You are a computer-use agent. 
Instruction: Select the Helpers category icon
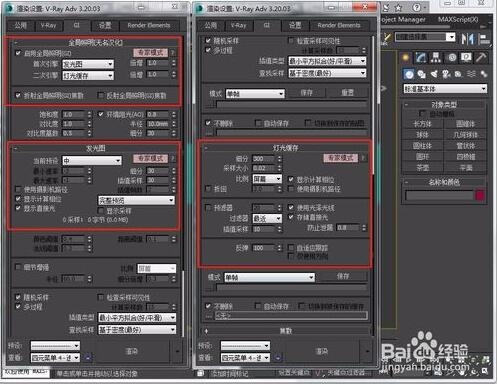(x=459, y=74)
